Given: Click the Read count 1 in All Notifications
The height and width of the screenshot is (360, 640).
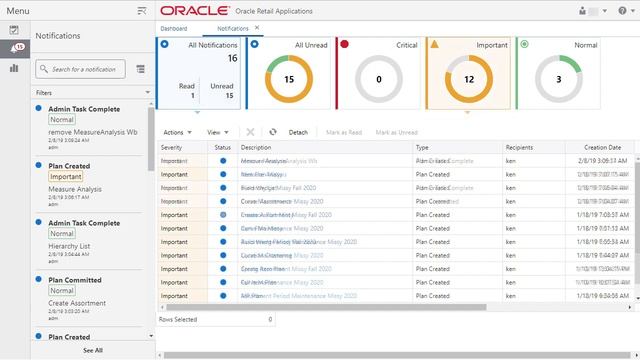Looking at the screenshot, I should pos(193,96).
